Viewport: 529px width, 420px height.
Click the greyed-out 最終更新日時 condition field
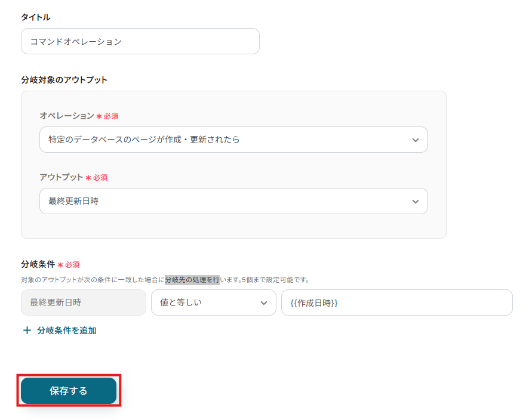(83, 302)
